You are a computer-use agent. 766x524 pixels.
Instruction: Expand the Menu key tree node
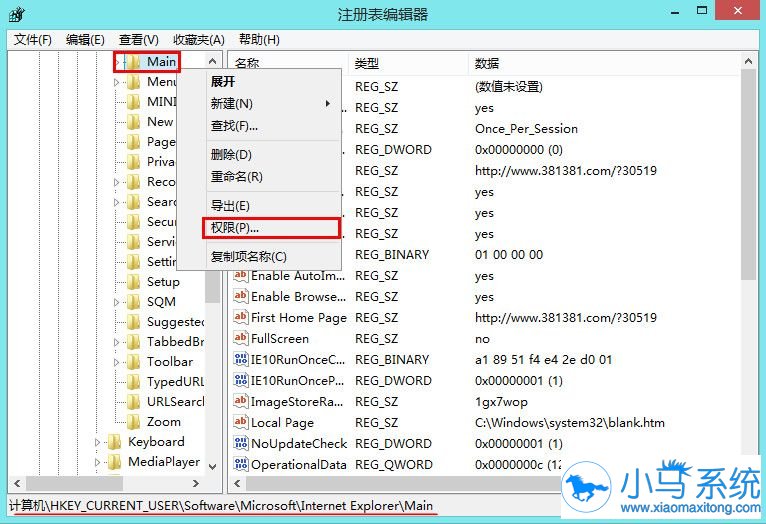(x=117, y=83)
